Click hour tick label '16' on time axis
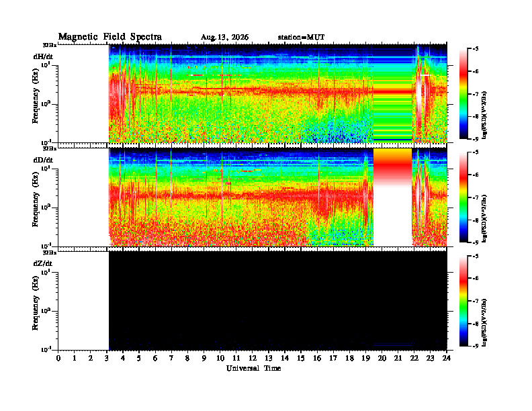This screenshot has height=411, width=532. pos(317,359)
